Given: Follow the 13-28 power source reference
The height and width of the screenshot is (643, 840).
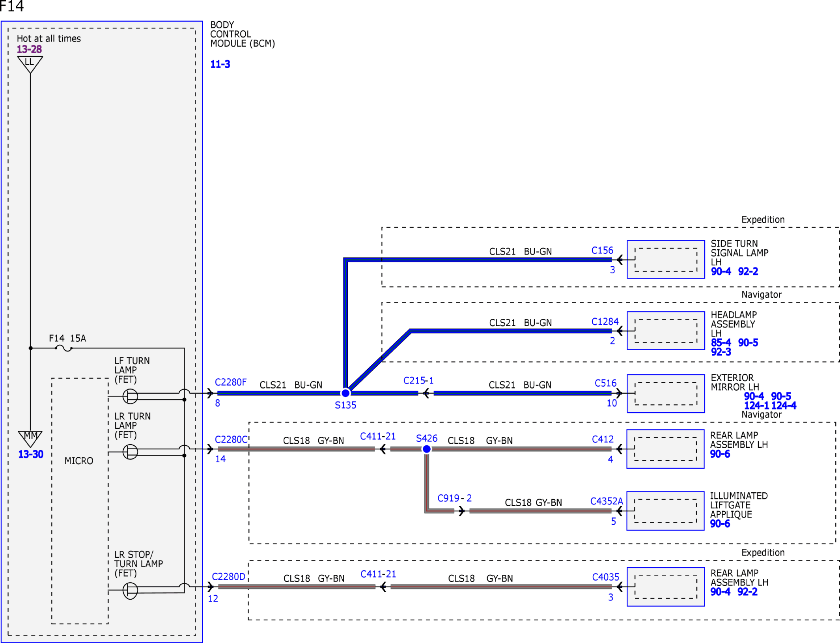Looking at the screenshot, I should [x=29, y=49].
